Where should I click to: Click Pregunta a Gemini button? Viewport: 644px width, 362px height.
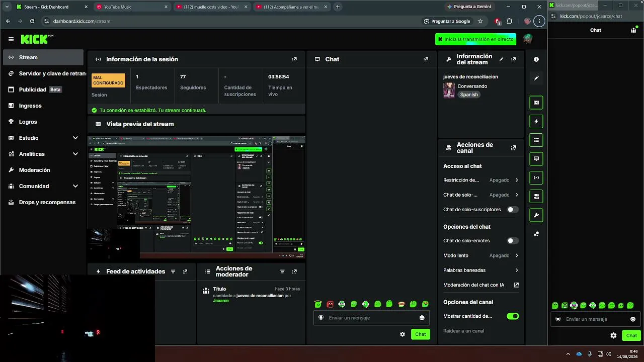click(469, 7)
